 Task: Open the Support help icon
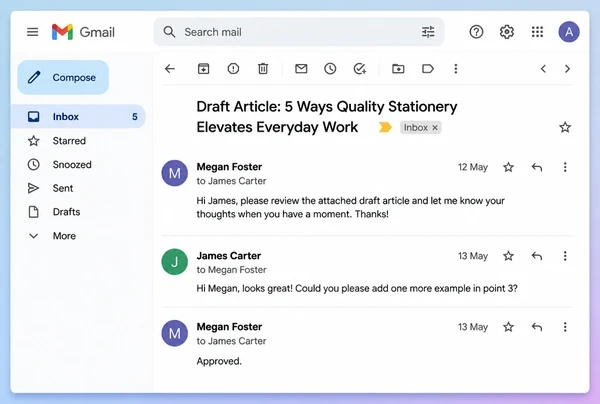[476, 32]
